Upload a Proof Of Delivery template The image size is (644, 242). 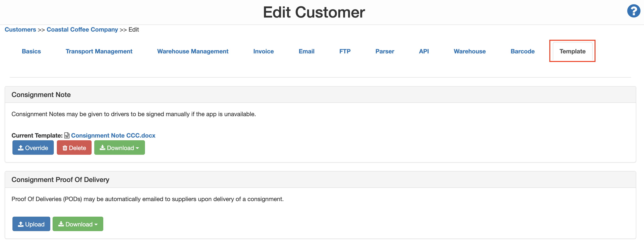point(31,224)
